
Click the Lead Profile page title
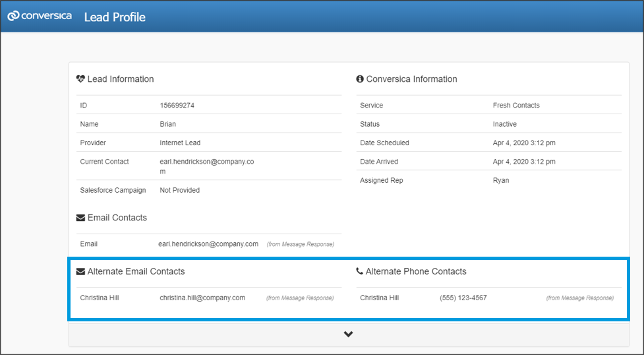click(x=115, y=17)
